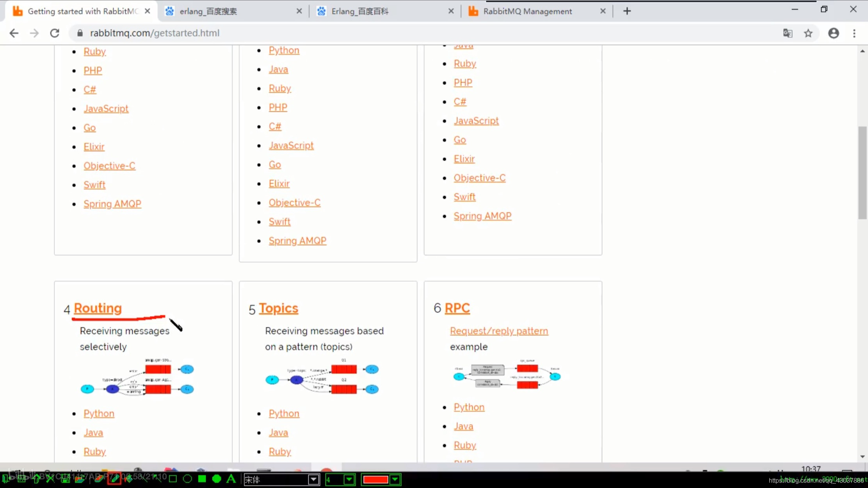Image resolution: width=868 pixels, height=488 pixels.
Task: Click the open folder icon in annotation toolbar
Action: point(80,479)
